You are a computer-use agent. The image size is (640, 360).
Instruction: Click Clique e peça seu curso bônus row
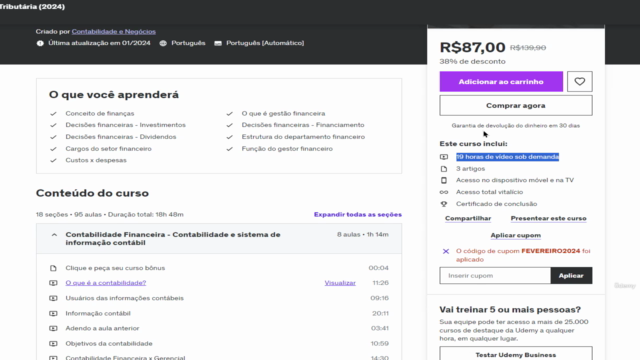tap(219, 268)
